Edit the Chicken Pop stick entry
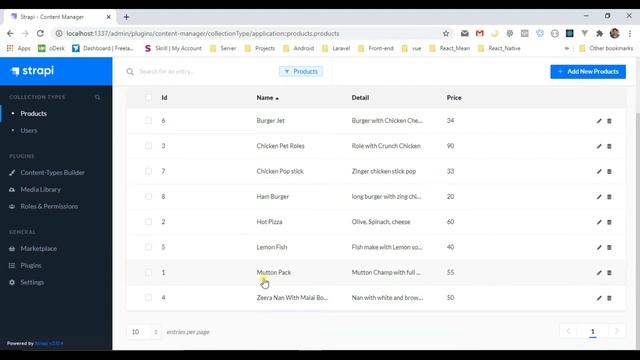Image resolution: width=640 pixels, height=360 pixels. [599, 171]
